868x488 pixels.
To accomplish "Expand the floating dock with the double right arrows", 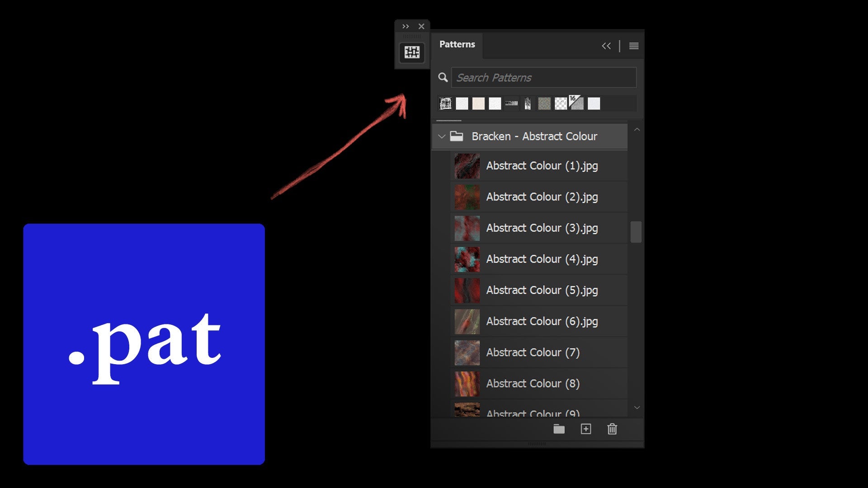I will pyautogui.click(x=406, y=26).
